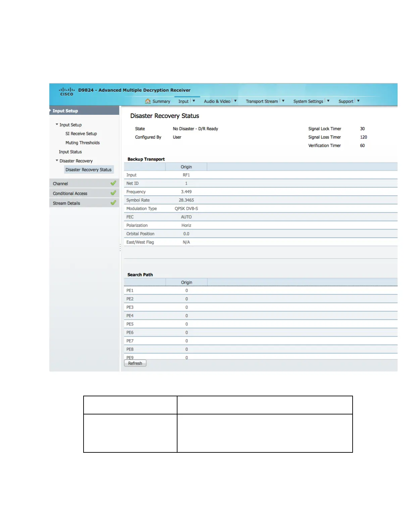The image size is (411, 532).
Task: Click the Search Path Origin column header
Action: (x=187, y=282)
